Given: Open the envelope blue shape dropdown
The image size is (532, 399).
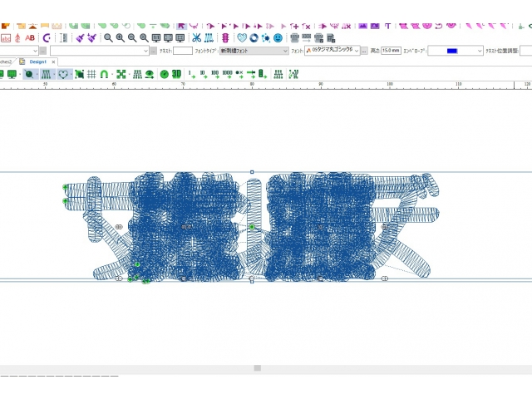Looking at the screenshot, I should point(456,51).
